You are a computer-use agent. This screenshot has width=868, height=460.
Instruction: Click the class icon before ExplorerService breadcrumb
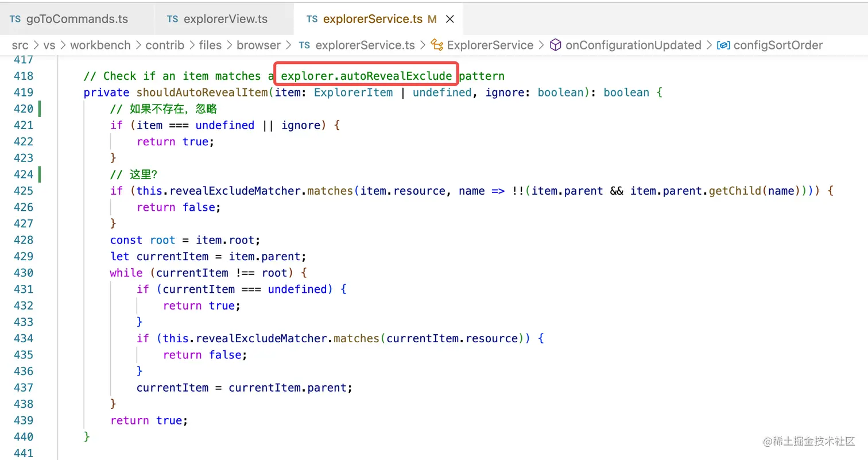[437, 45]
